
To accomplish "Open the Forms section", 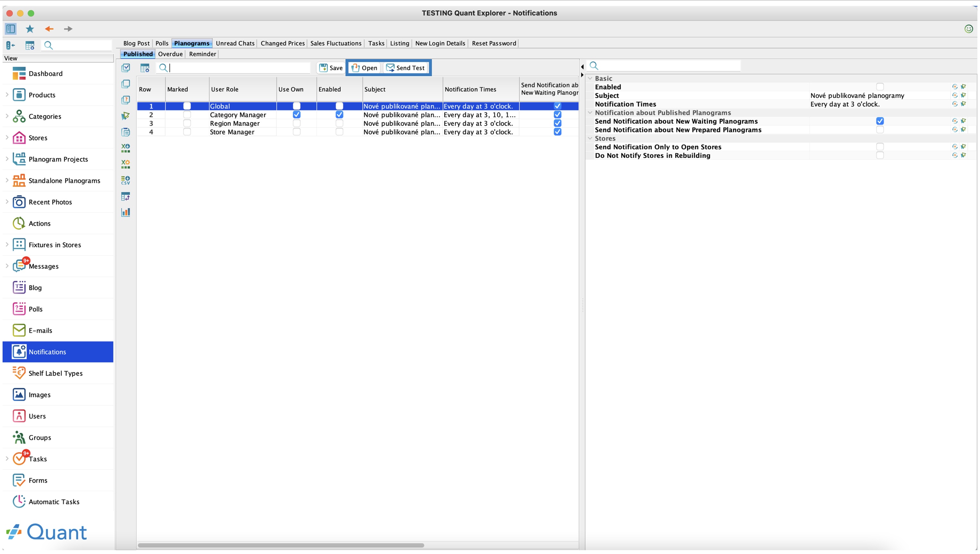I will point(58,480).
